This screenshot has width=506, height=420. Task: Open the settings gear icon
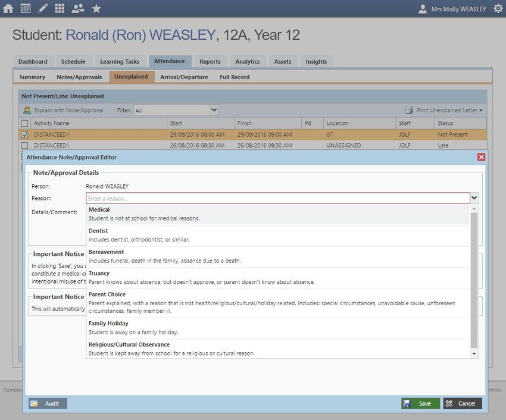coord(498,8)
